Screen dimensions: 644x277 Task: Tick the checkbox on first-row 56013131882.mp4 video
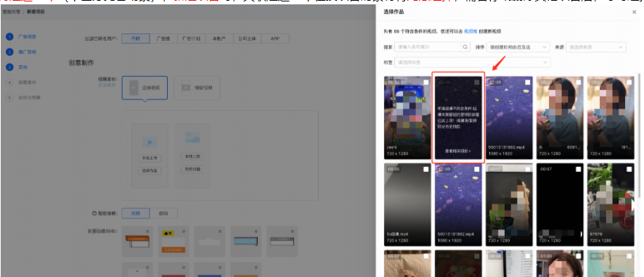click(x=528, y=82)
